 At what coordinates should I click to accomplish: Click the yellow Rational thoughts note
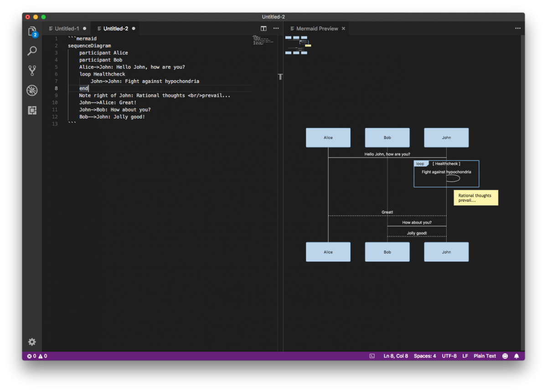tap(475, 198)
